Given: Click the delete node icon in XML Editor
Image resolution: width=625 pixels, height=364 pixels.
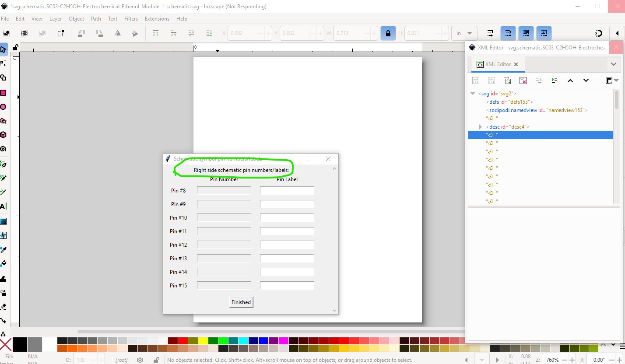Looking at the screenshot, I should tap(523, 80).
